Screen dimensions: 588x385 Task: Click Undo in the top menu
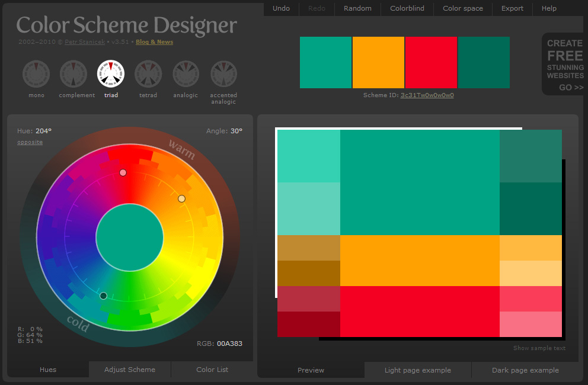(281, 8)
